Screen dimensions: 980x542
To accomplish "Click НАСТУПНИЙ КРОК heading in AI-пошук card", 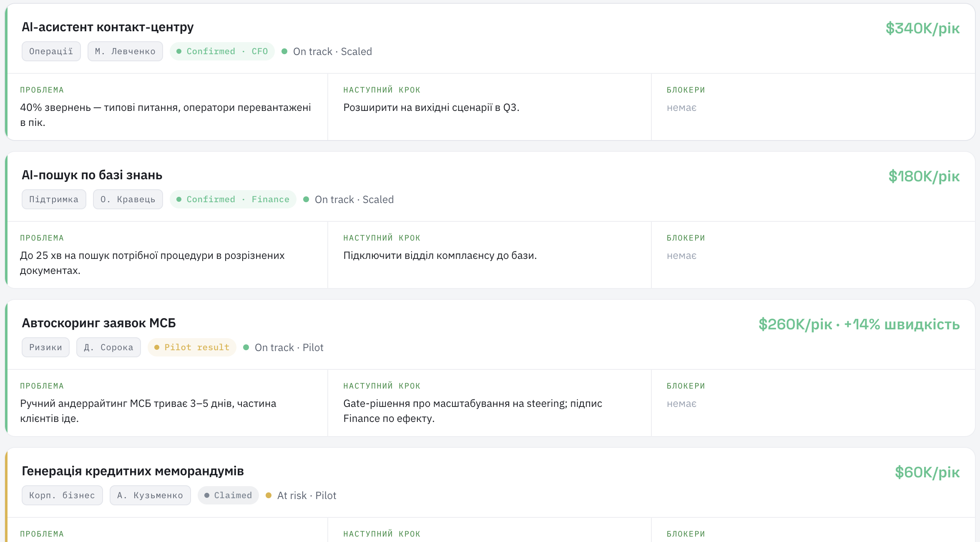I will click(x=382, y=238).
